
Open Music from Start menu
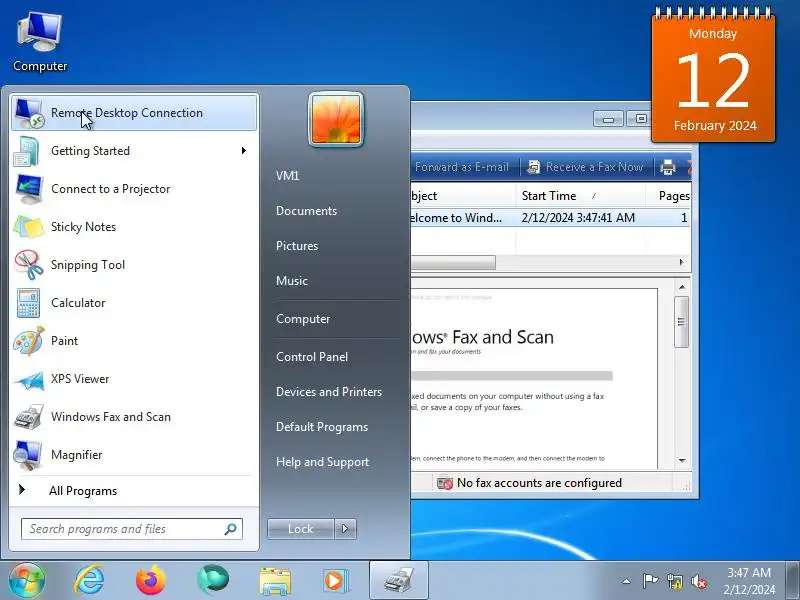(292, 281)
